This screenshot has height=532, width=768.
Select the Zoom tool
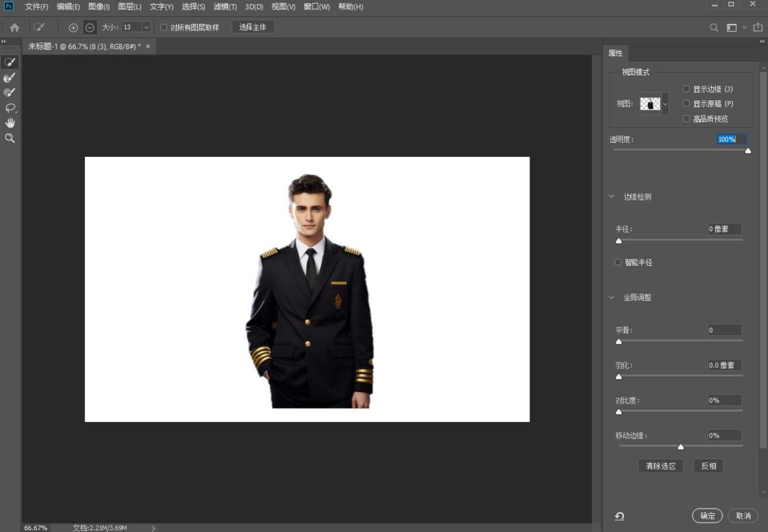coord(10,138)
